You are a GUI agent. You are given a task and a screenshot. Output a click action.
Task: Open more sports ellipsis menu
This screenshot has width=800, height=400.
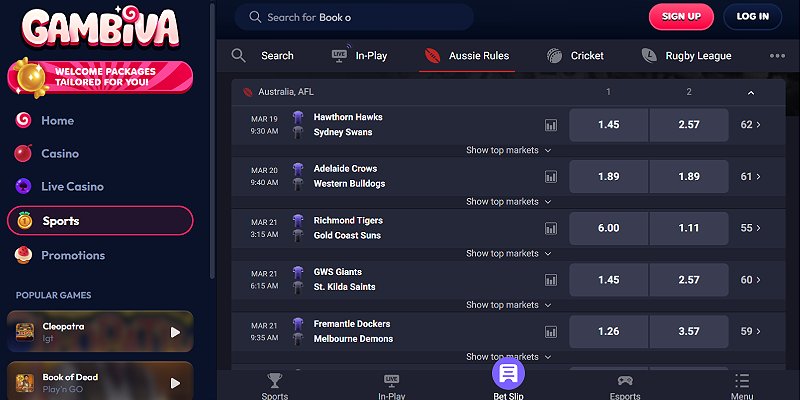tap(777, 56)
